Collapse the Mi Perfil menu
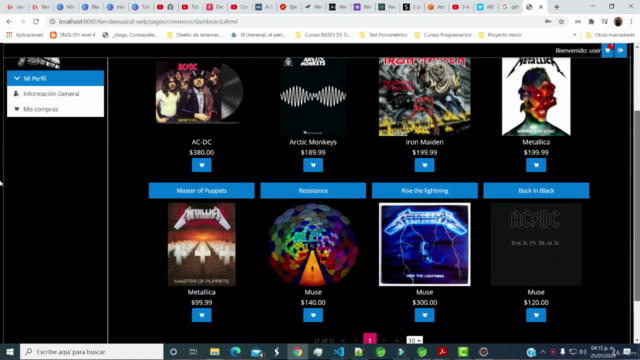This screenshot has height=360, width=640. point(56,78)
